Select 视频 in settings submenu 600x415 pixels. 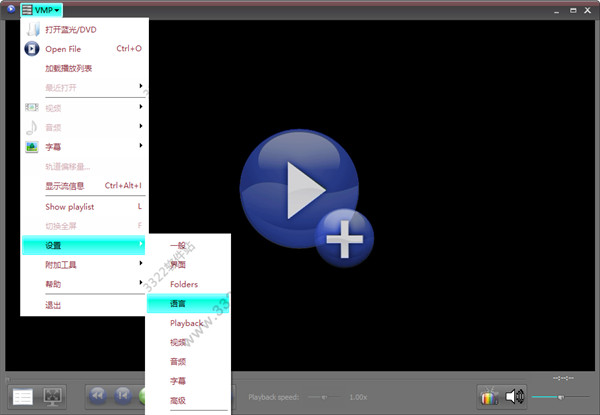(188, 342)
